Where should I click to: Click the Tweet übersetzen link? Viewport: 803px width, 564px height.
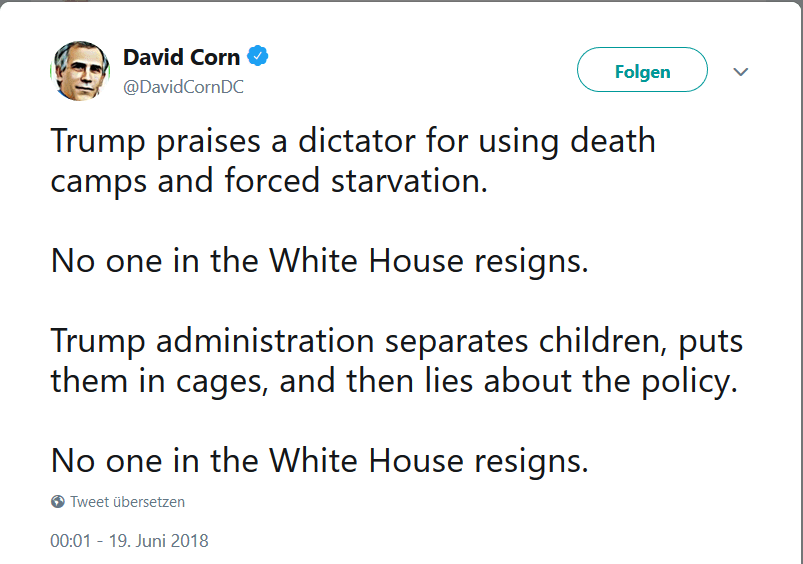tap(127, 502)
